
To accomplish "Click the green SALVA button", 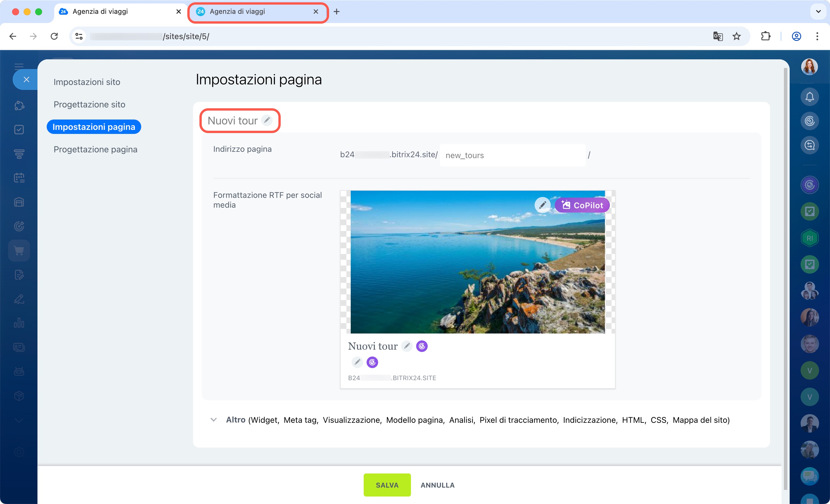I will [x=387, y=485].
